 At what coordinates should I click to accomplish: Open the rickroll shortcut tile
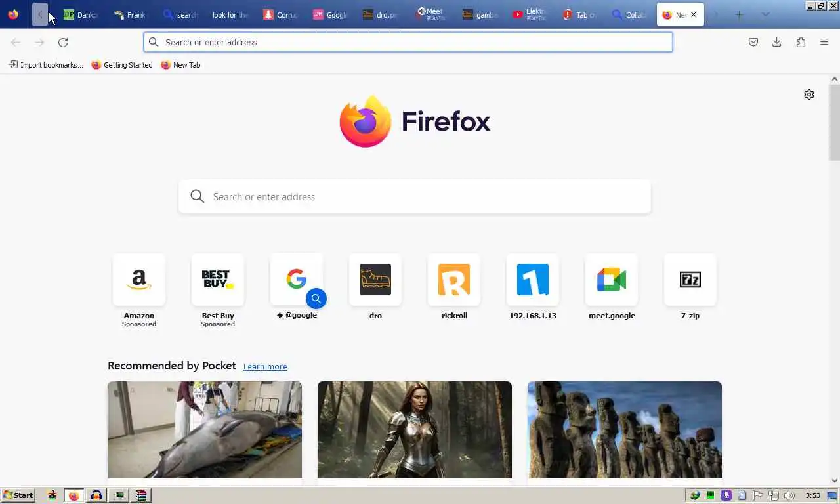click(x=454, y=287)
